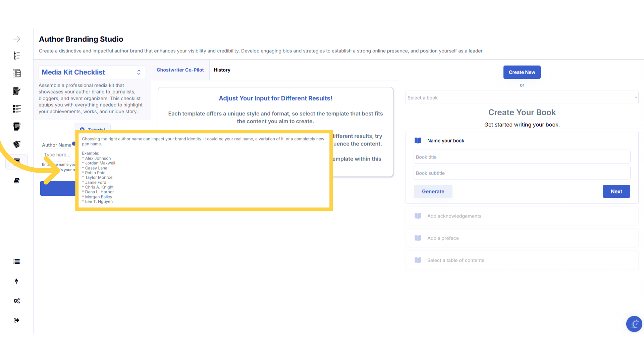This screenshot has width=644, height=362.
Task: Expand the Add a preface section
Action: [443, 238]
